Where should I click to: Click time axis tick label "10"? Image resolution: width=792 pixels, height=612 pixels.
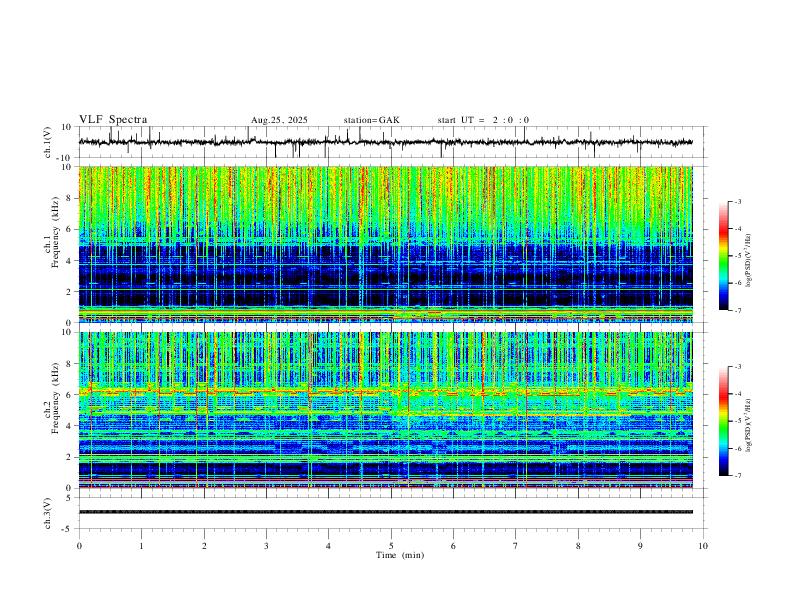[x=703, y=546]
